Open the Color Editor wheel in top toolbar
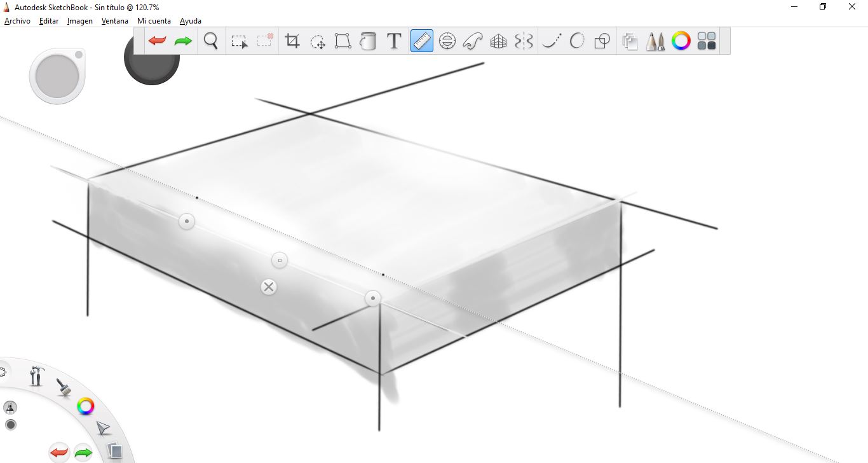 pos(681,41)
